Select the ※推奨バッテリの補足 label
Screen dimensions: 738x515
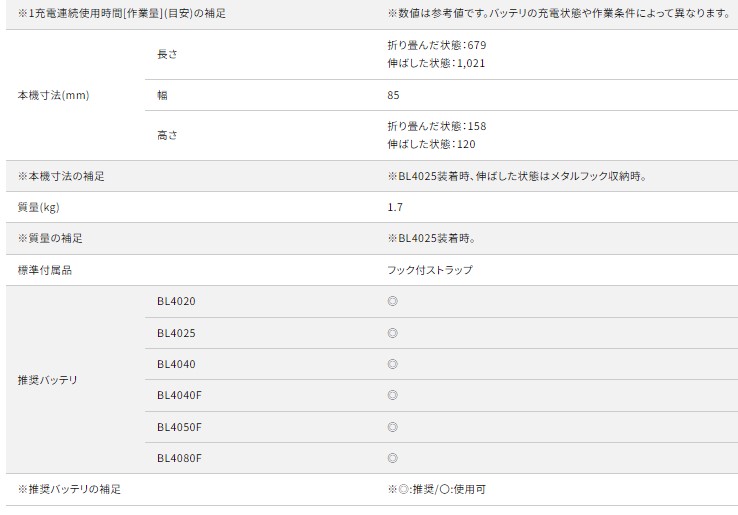[x=68, y=490]
